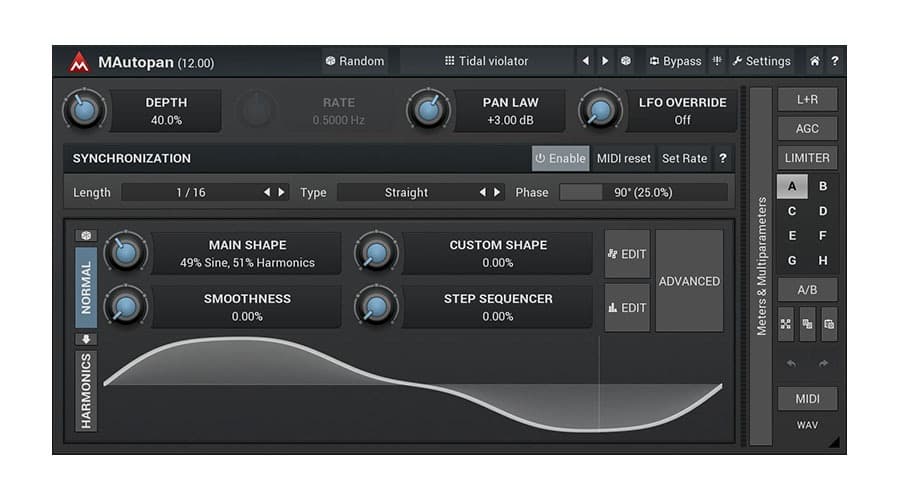Viewport: 900px width, 500px height.
Task: Open help question mark in title bar
Action: (x=835, y=61)
